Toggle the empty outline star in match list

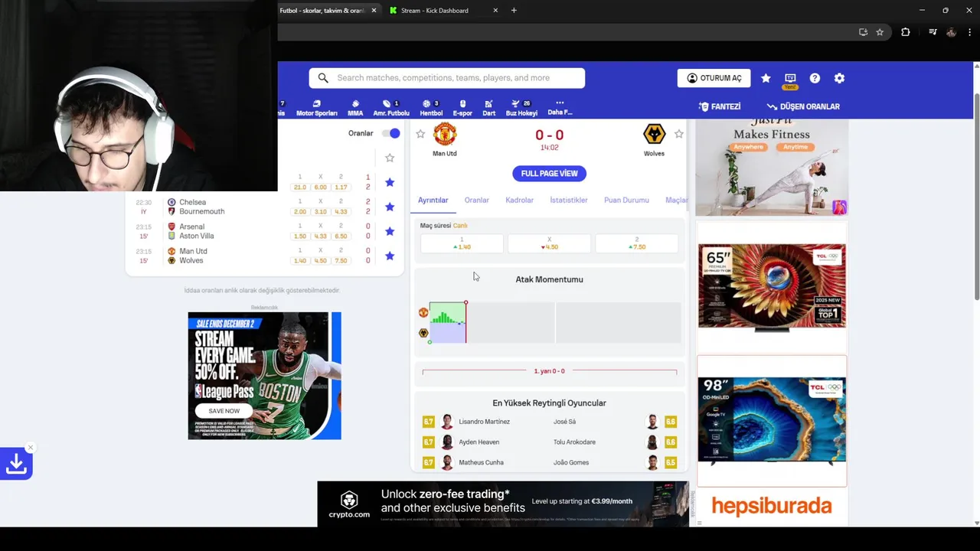tap(390, 158)
